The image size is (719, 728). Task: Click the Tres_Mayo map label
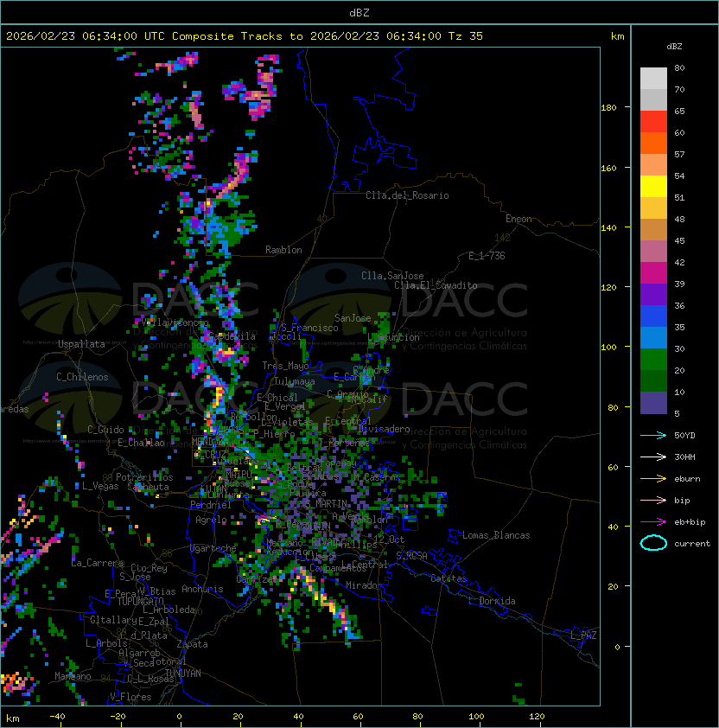pyautogui.click(x=285, y=366)
